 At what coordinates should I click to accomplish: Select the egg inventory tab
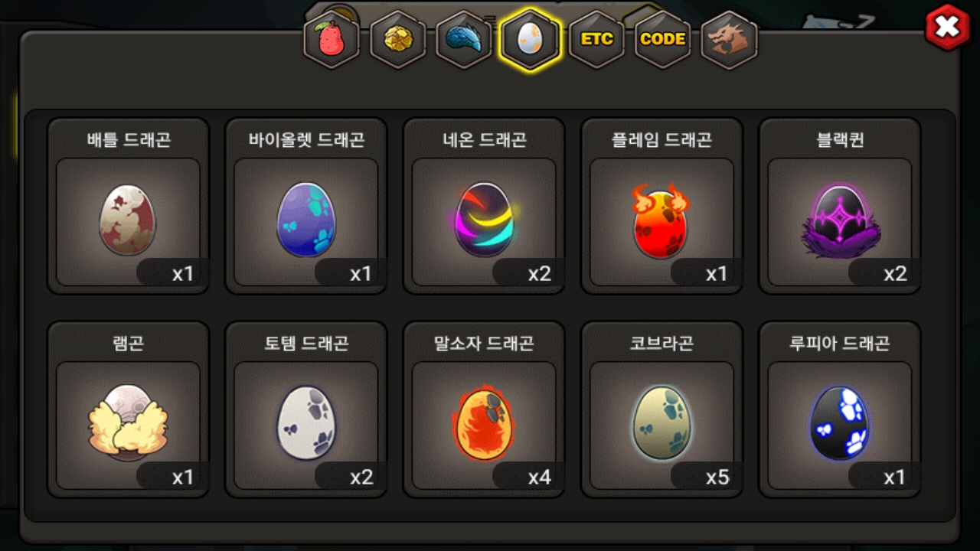click(x=530, y=40)
